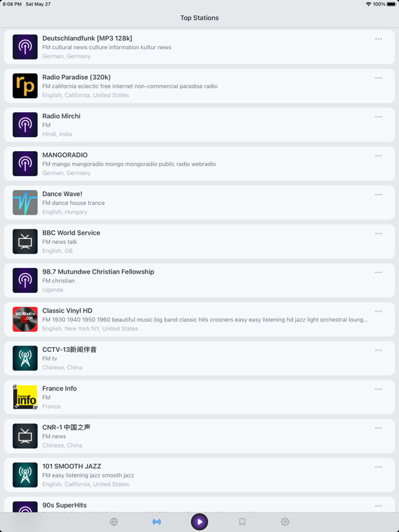Tap the Radio Paradise rp logo
This screenshot has height=532, width=399.
coord(25,86)
